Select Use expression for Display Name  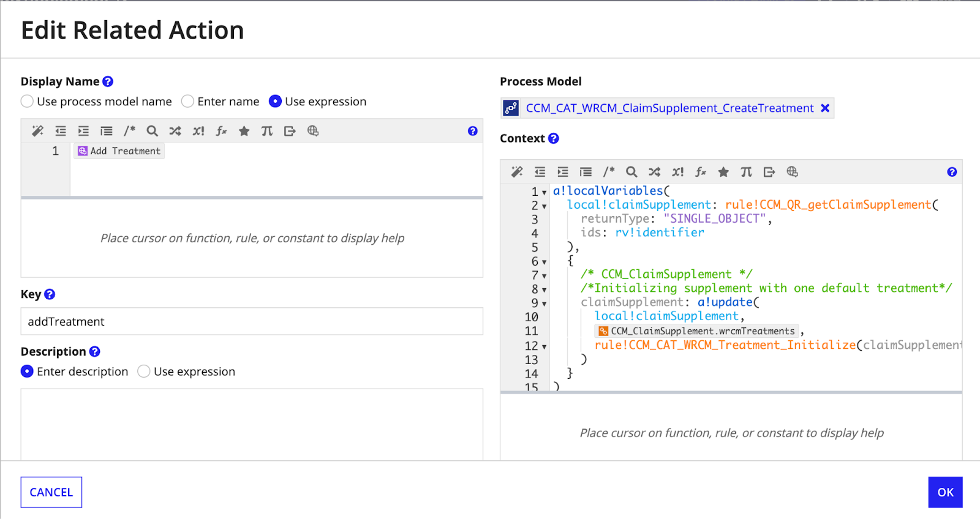[x=275, y=101]
